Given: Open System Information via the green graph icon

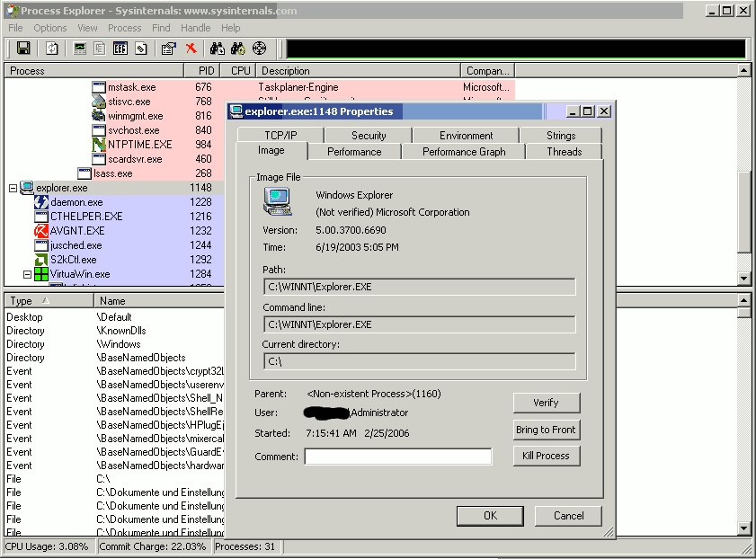Looking at the screenshot, I should 79,49.
